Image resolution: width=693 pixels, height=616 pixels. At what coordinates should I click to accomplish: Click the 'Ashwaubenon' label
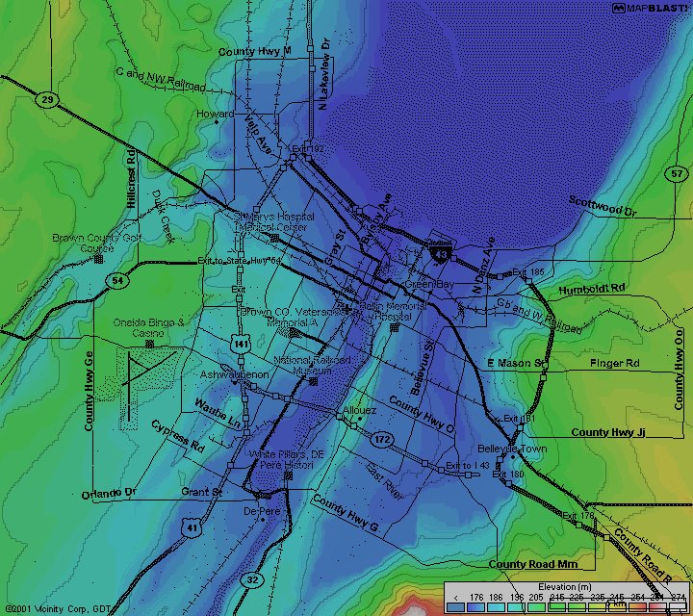234,374
